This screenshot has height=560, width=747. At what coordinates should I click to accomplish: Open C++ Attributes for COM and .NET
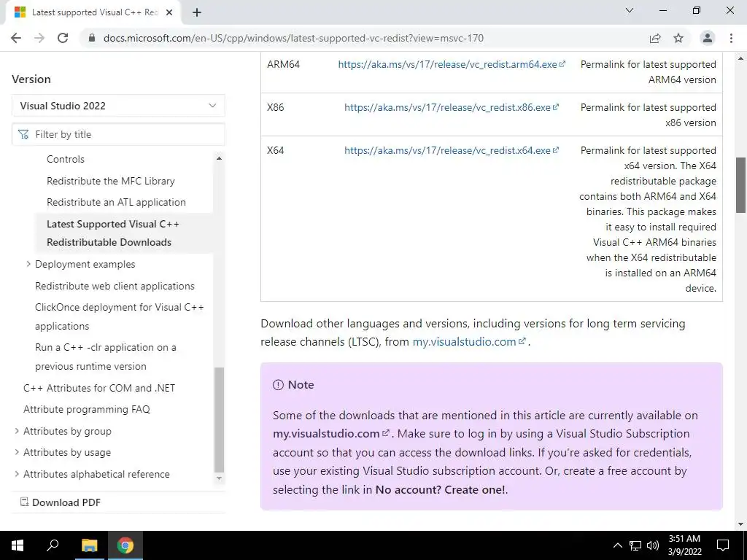(99, 388)
